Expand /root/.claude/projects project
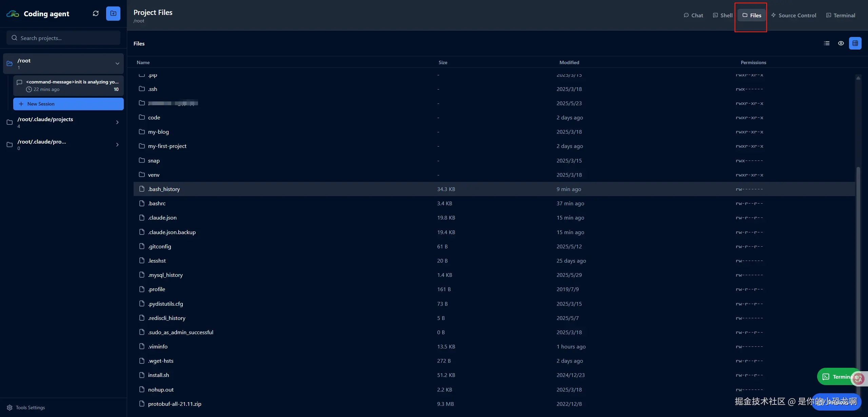 tap(117, 122)
